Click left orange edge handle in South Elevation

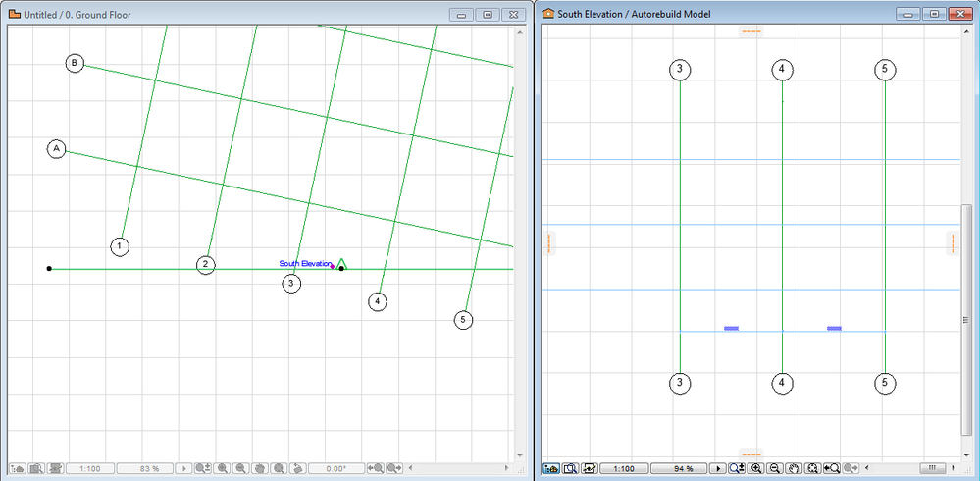click(x=548, y=243)
